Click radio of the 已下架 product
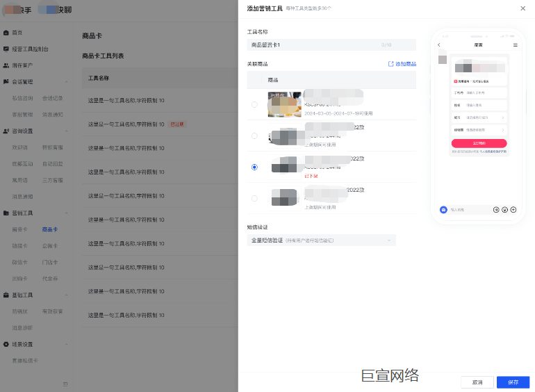Screen dimensions: 535x392 (254, 168)
